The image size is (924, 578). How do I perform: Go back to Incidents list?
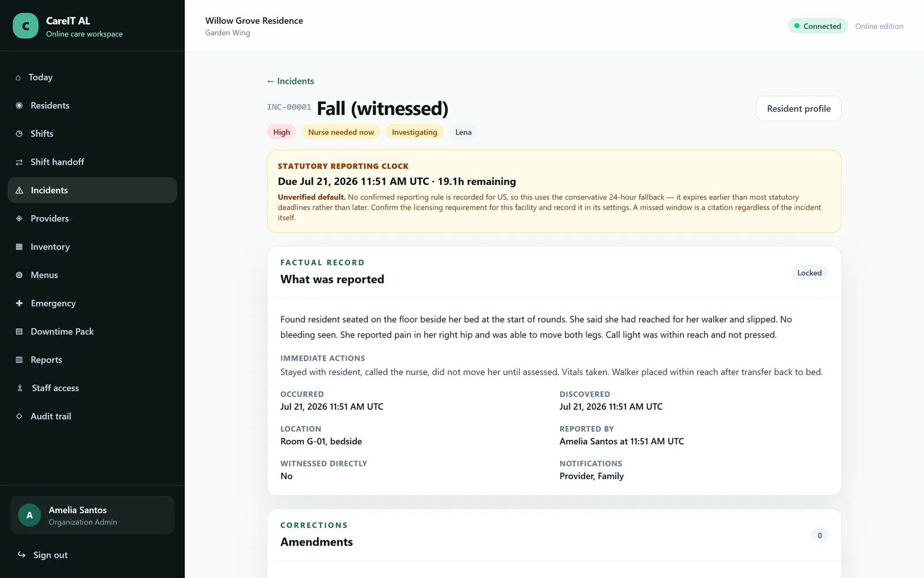point(290,81)
